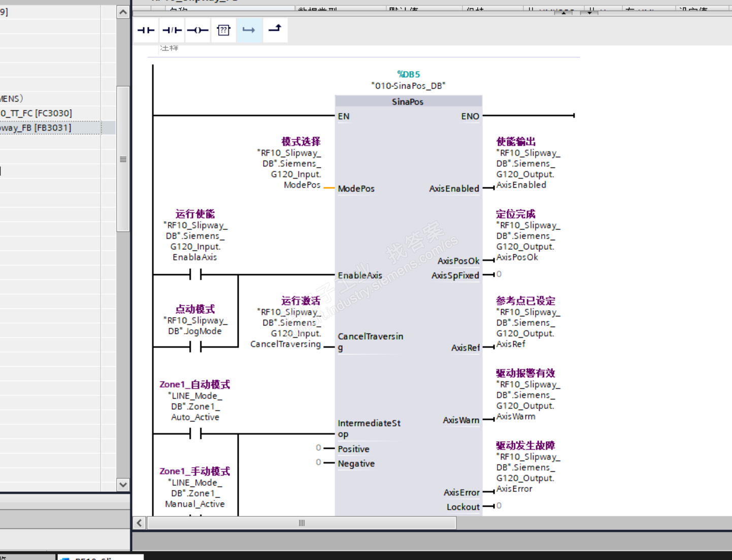Select the G120_Output.AxisRef operand tag

coord(528,328)
